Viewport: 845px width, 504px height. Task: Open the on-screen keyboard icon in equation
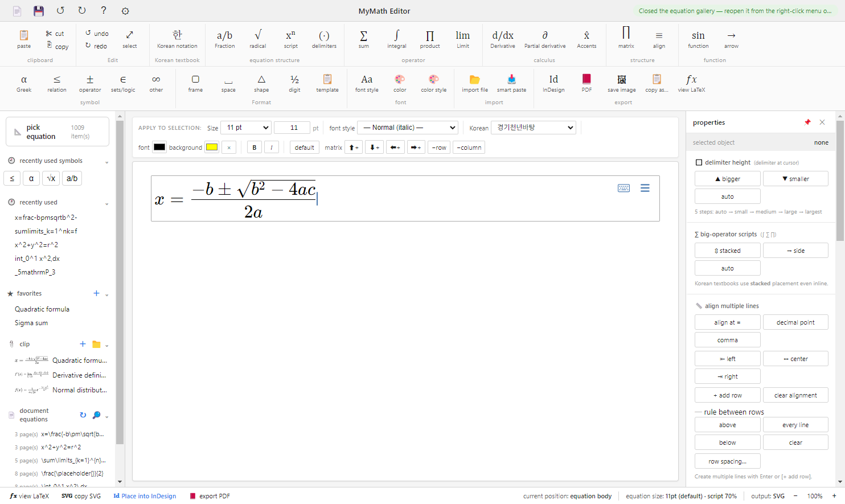click(x=624, y=188)
